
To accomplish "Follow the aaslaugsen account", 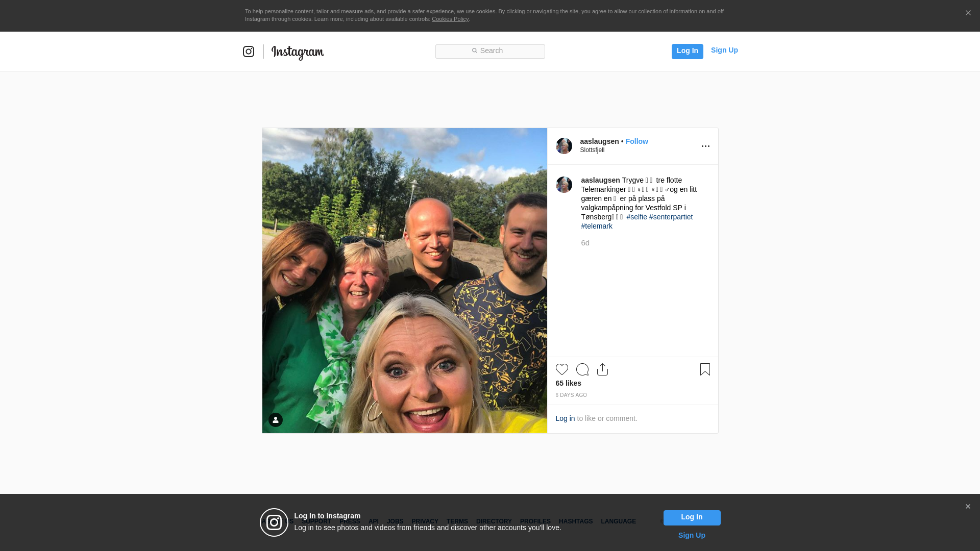I will (x=636, y=141).
